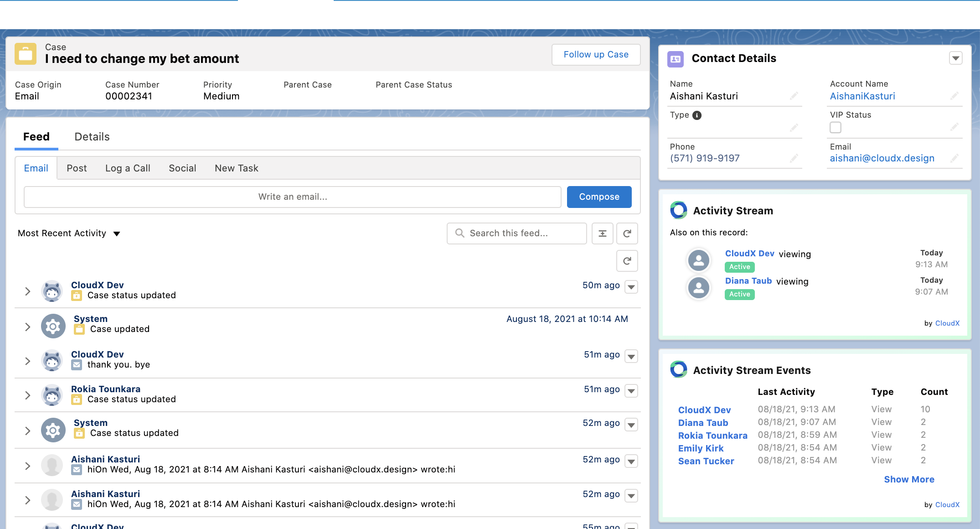Refresh the feed with the refresh icon
980x529 pixels.
[627, 233]
